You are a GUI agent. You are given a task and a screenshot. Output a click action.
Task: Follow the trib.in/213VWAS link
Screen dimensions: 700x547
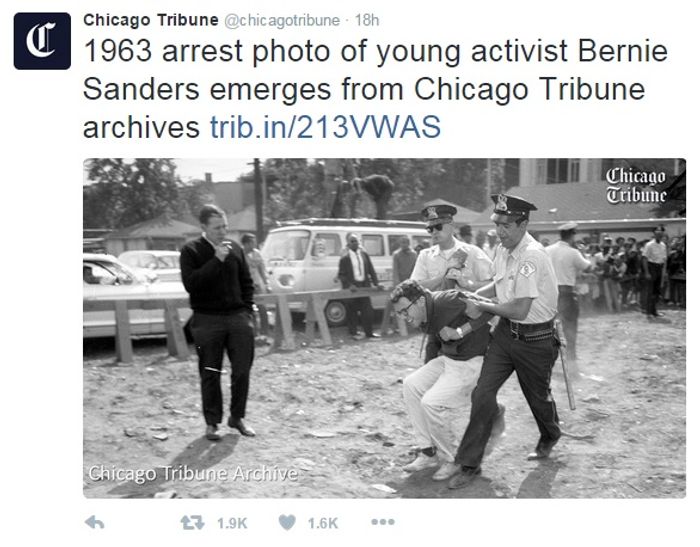pos(325,127)
